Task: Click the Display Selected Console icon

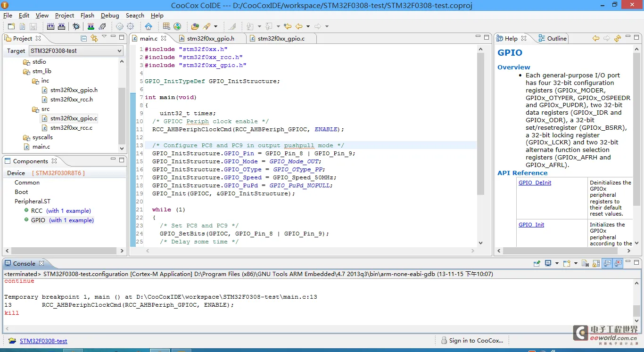Action: coord(548,263)
